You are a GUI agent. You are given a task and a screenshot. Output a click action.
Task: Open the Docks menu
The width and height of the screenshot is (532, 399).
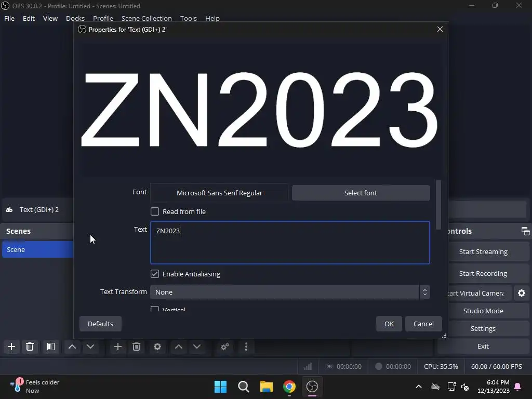pos(75,18)
